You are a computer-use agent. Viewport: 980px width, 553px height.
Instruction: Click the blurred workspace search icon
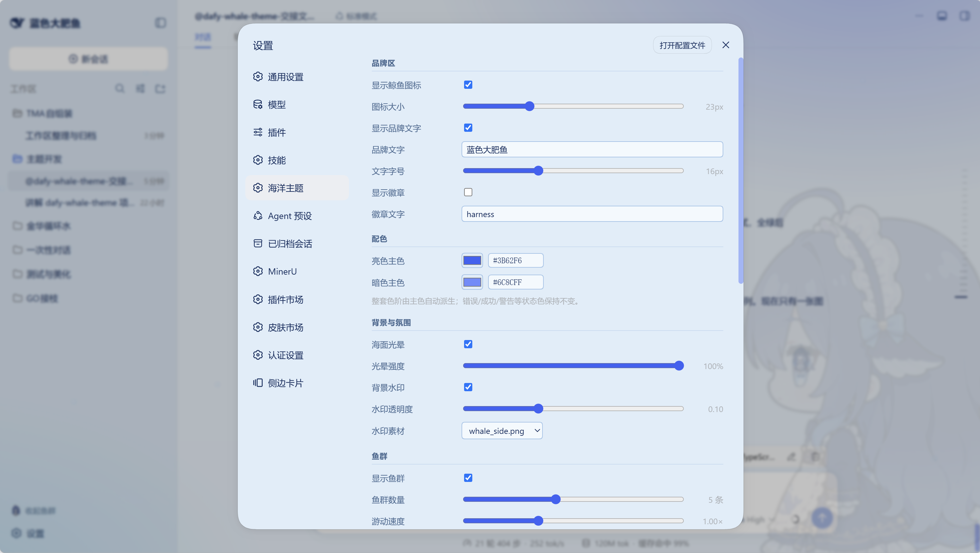tap(119, 88)
